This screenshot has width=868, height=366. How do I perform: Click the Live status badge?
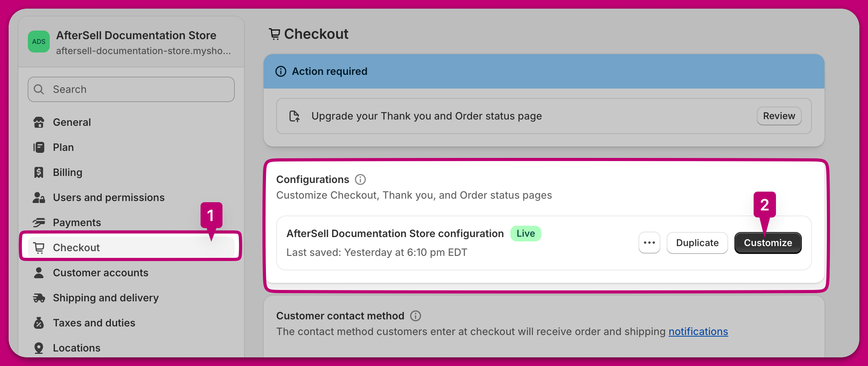coord(526,234)
